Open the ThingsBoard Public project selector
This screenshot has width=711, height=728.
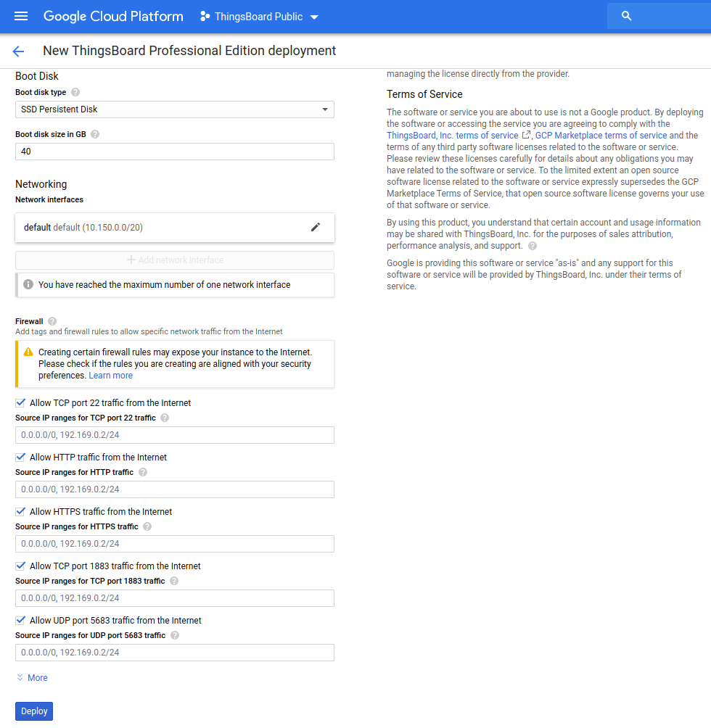tap(260, 17)
